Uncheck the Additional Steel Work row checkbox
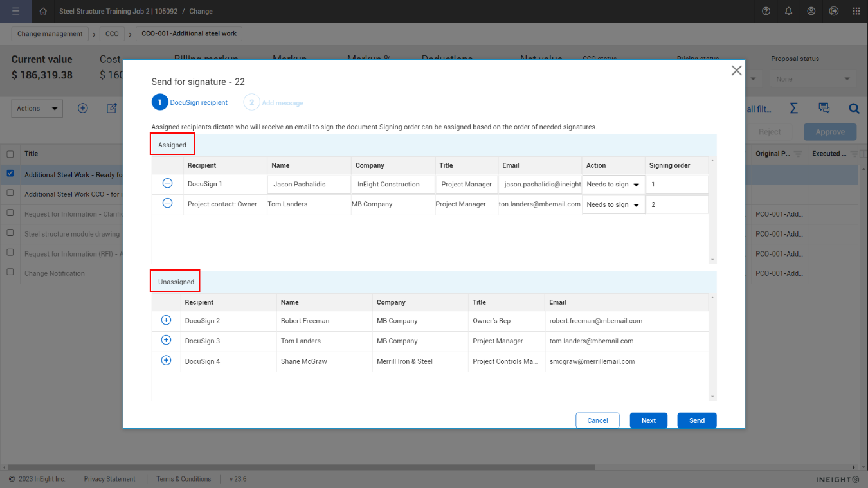This screenshot has height=488, width=868. [x=10, y=174]
